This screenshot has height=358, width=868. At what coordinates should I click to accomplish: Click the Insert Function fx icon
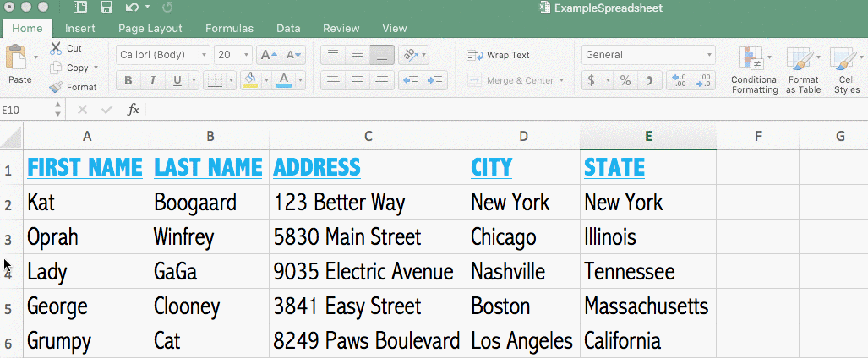coord(134,110)
